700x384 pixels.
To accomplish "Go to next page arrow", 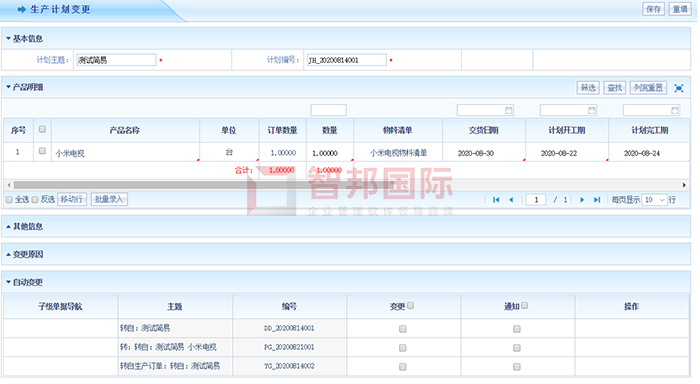I will 582,200.
